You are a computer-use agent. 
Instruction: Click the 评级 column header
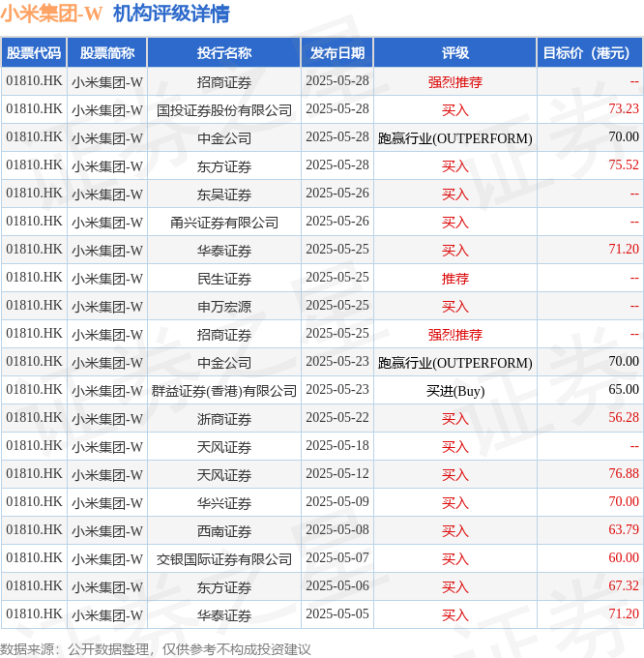coord(454,53)
